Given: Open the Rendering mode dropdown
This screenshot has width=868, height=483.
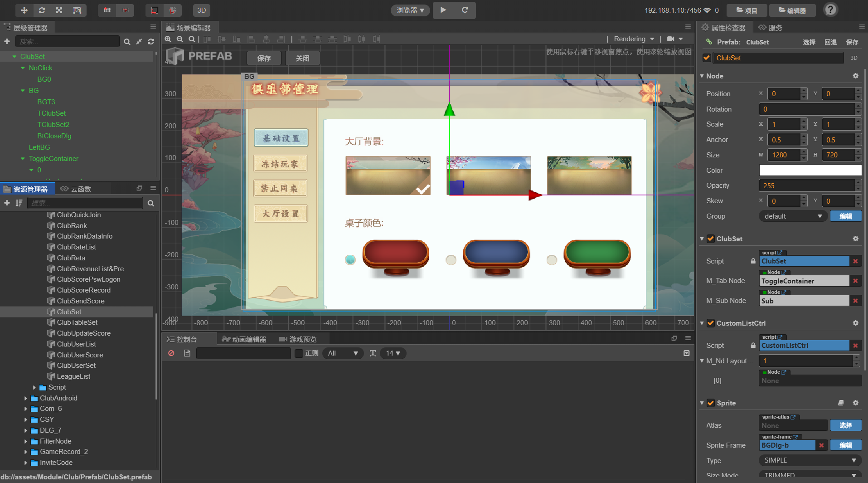Looking at the screenshot, I should point(634,39).
